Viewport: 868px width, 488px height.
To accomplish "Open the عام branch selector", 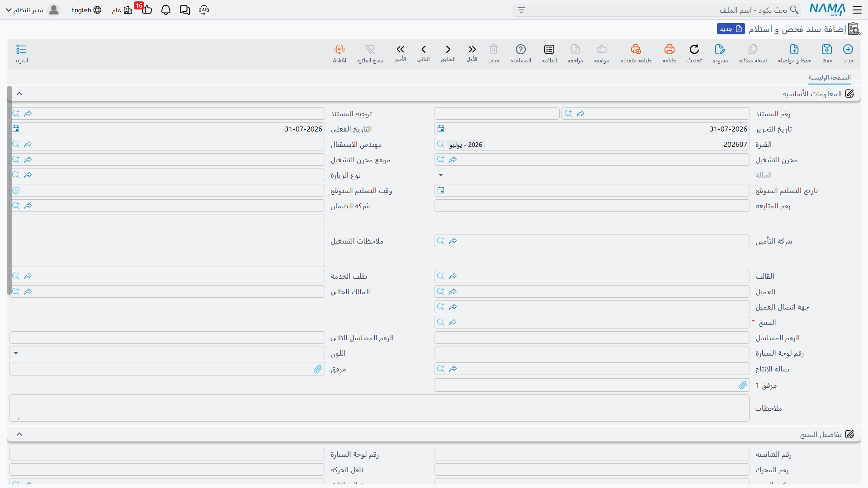I will [x=122, y=10].
